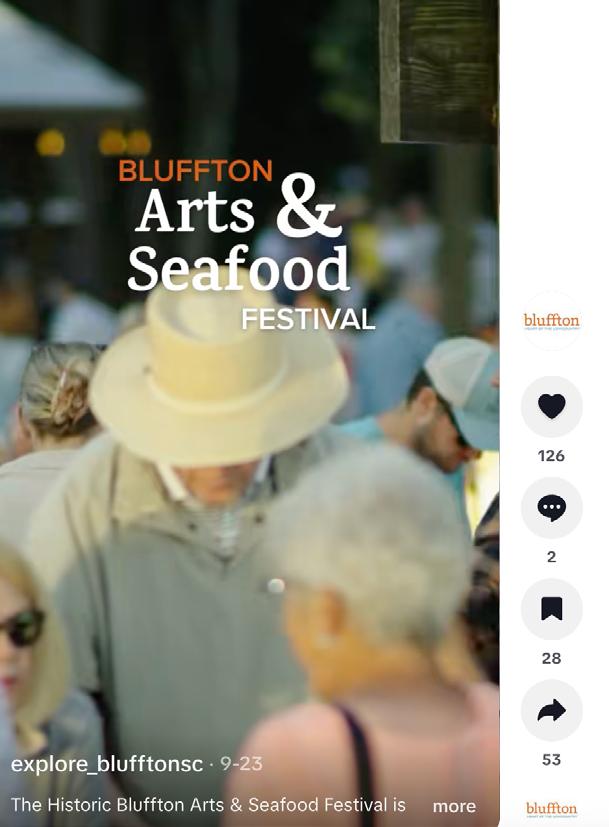Image resolution: width=609 pixels, height=827 pixels.
Task: Open comments via speech bubble icon
Action: coord(552,507)
